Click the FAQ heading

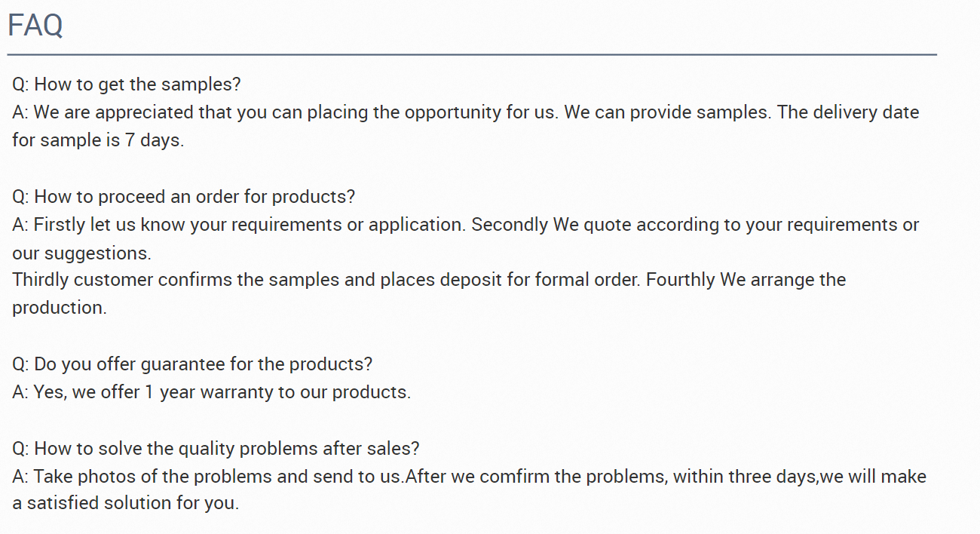(35, 26)
